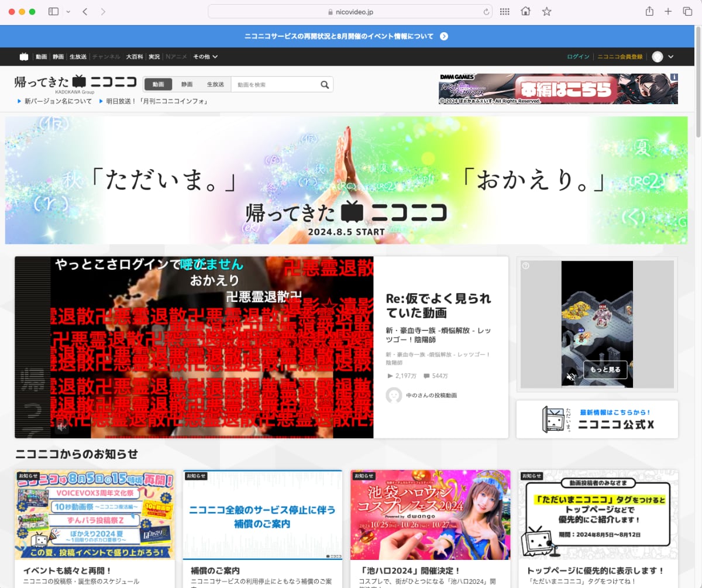The image size is (702, 588).
Task: Click the search magnifier icon
Action: pos(325,85)
